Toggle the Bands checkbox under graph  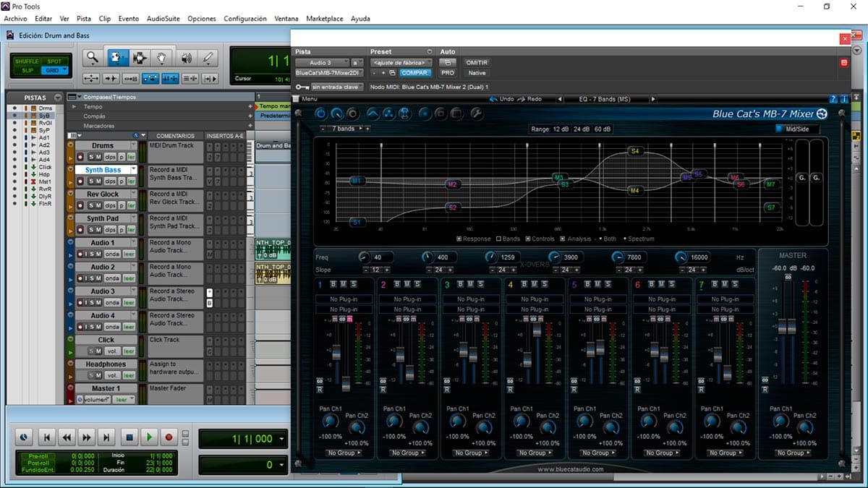point(498,239)
